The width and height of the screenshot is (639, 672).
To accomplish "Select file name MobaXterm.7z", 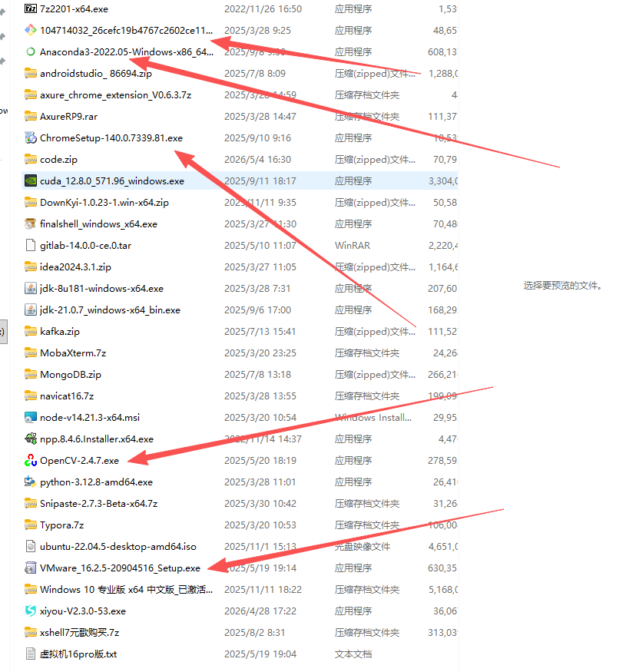I will pyautogui.click(x=73, y=353).
